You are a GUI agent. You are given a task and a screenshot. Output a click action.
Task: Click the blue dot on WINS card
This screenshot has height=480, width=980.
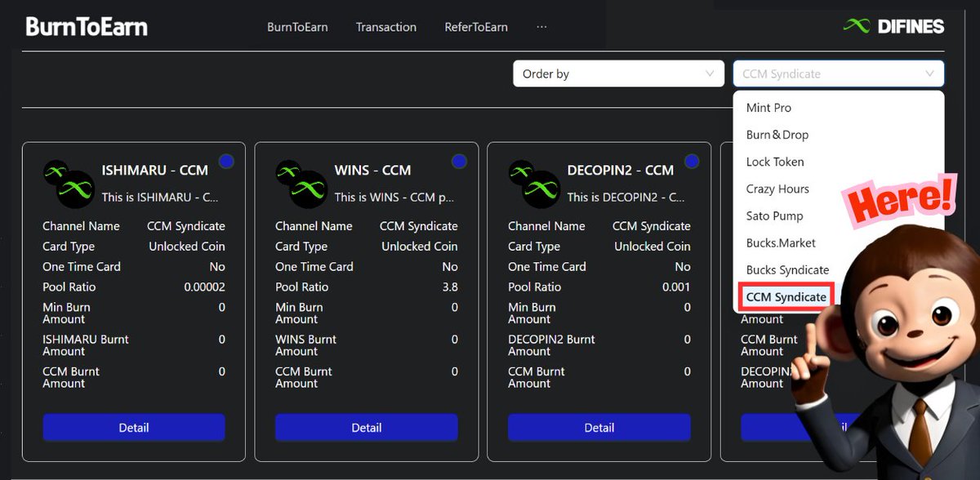tap(459, 162)
